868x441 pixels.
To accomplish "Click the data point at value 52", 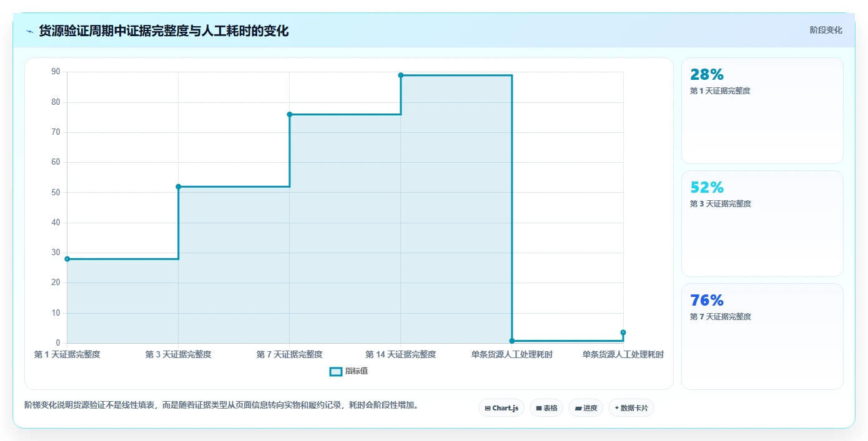I will click(x=179, y=187).
